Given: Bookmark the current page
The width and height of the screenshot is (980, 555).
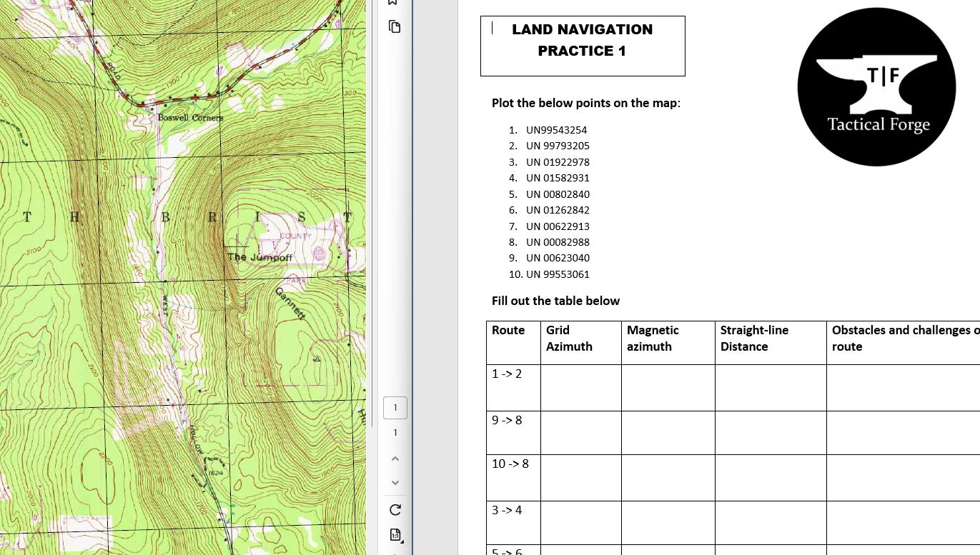Looking at the screenshot, I should [x=392, y=3].
